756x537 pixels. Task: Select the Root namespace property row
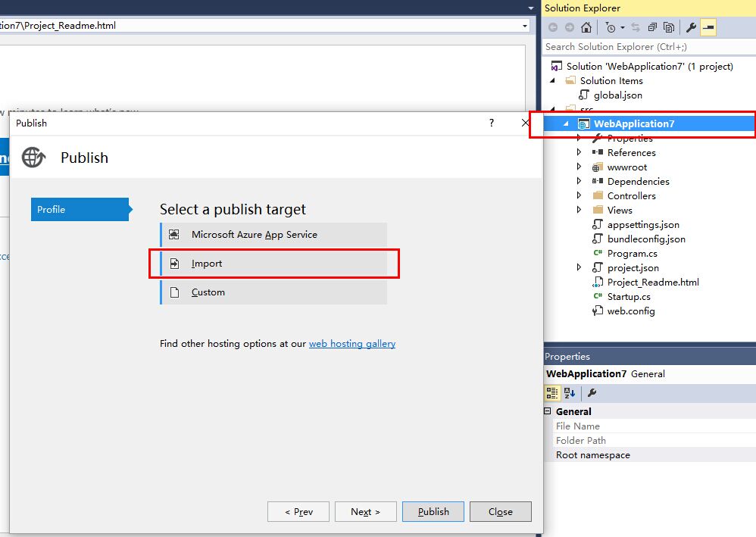(x=654, y=454)
